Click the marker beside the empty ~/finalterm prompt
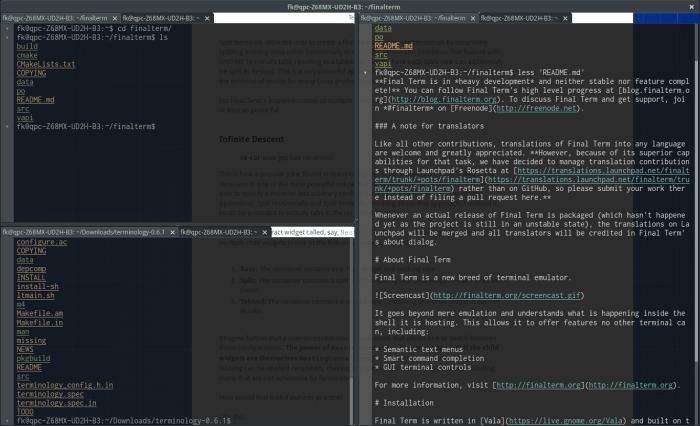700x426 pixels. [x=7, y=127]
